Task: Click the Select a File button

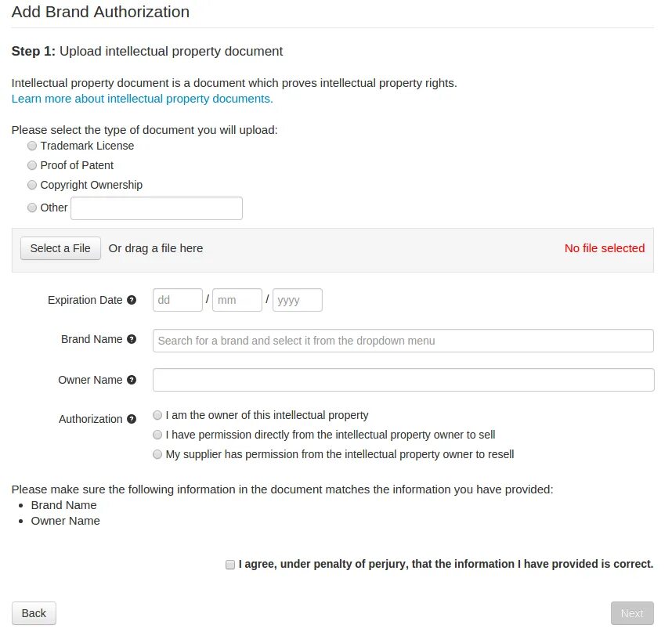Action: pos(60,248)
